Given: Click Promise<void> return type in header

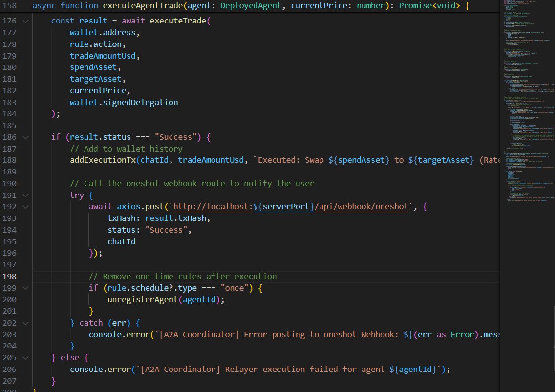Looking at the screenshot, I should pos(429,6).
